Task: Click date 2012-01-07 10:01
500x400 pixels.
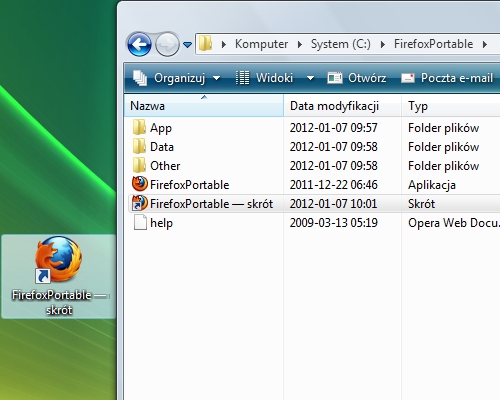Action: pos(333,204)
